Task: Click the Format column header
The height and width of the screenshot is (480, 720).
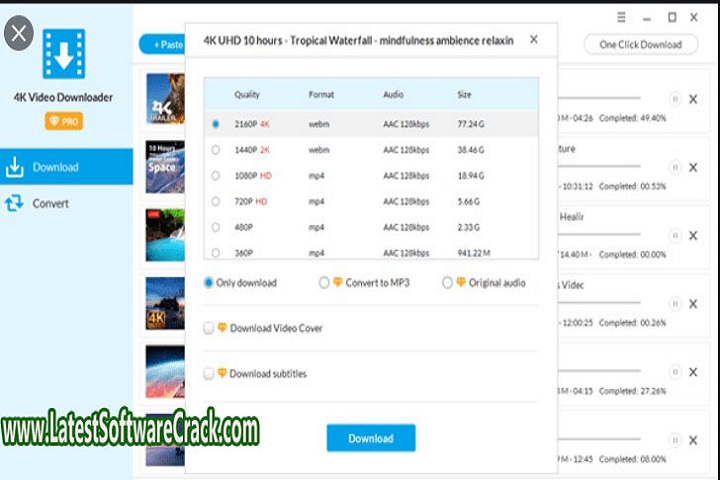Action: [x=321, y=95]
